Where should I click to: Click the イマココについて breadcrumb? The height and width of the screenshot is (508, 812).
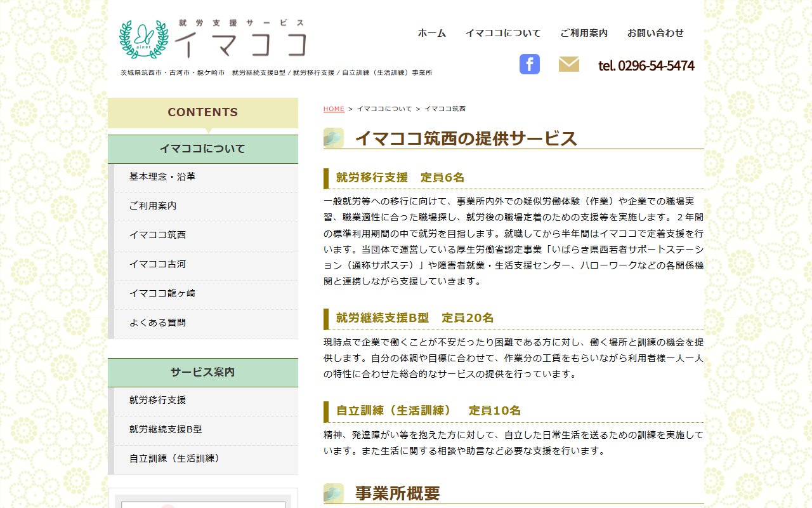(x=384, y=109)
